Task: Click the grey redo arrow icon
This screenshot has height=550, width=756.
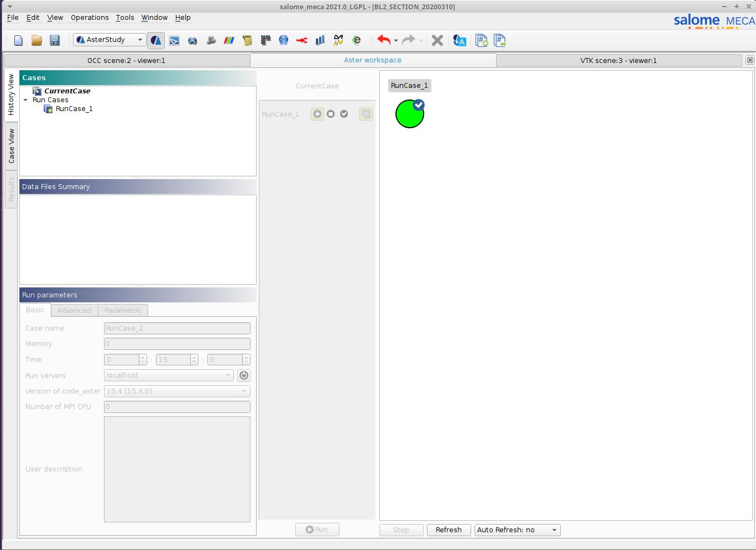Action: (x=409, y=40)
